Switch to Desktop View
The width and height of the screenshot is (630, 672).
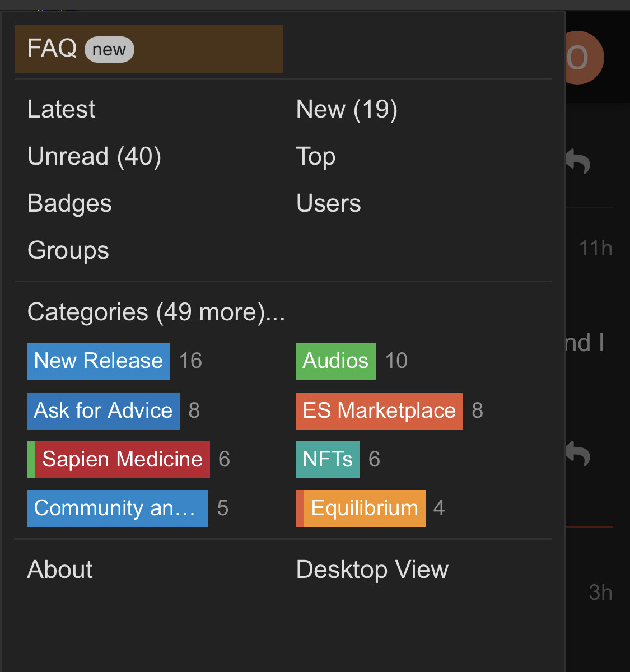(x=372, y=570)
